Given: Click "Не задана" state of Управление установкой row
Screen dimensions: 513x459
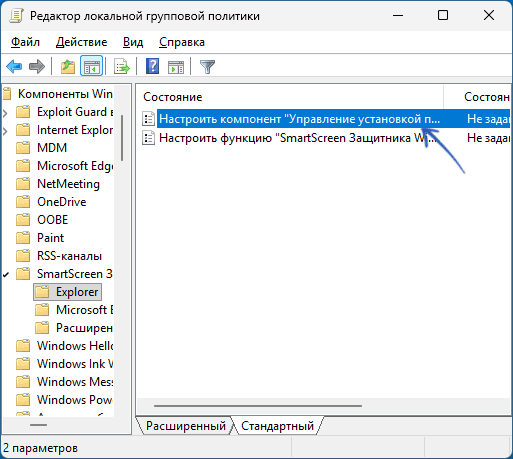Looking at the screenshot, I should tap(488, 119).
